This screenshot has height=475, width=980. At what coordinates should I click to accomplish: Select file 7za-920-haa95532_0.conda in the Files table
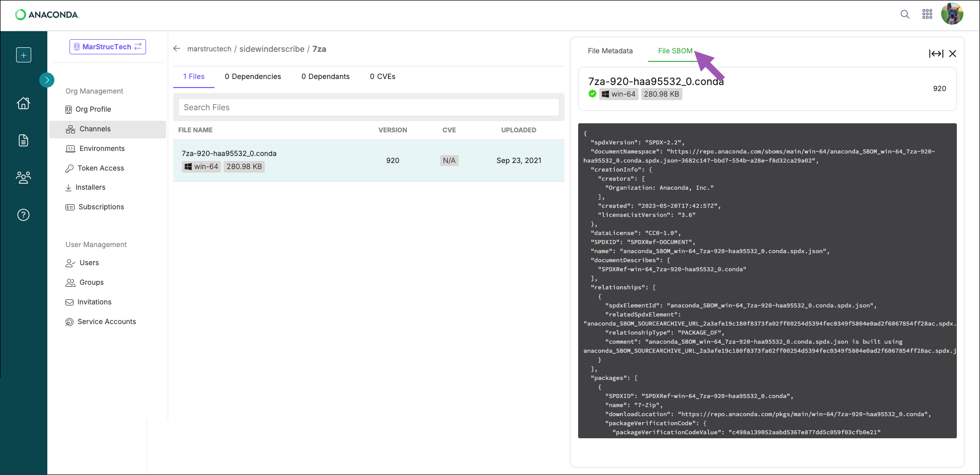coord(369,161)
